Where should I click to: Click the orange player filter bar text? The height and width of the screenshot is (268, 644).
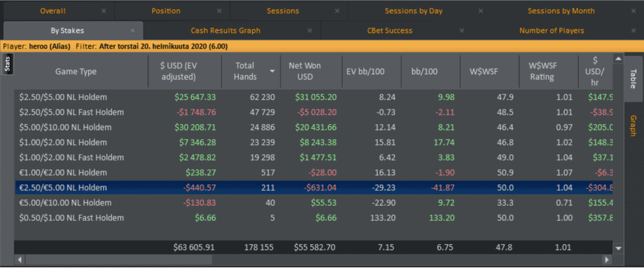(x=116, y=47)
